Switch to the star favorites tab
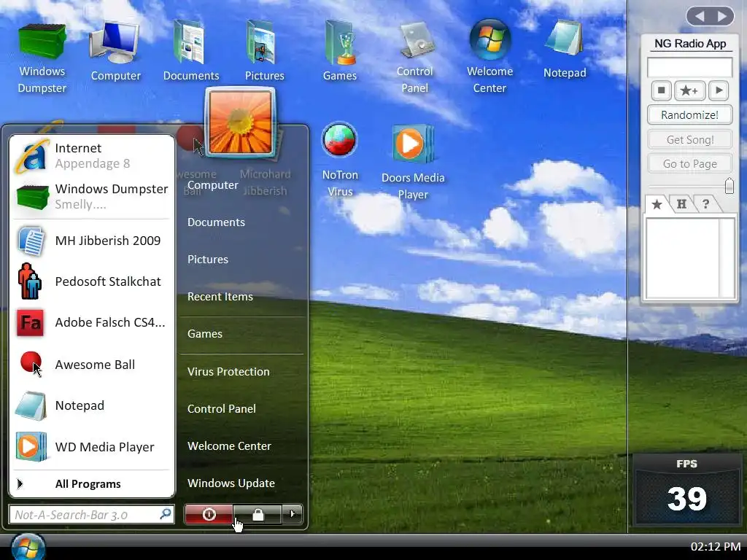This screenshot has height=560, width=747. (x=657, y=204)
